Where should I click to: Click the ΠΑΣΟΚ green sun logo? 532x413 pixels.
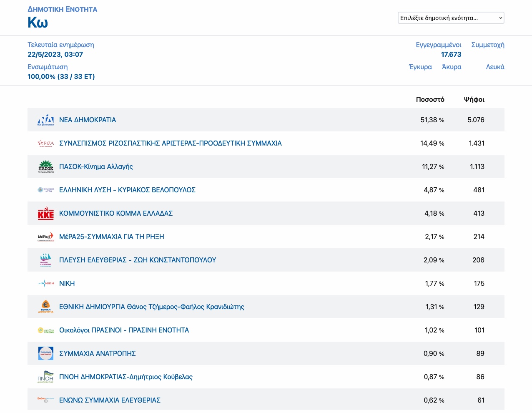pos(46,166)
